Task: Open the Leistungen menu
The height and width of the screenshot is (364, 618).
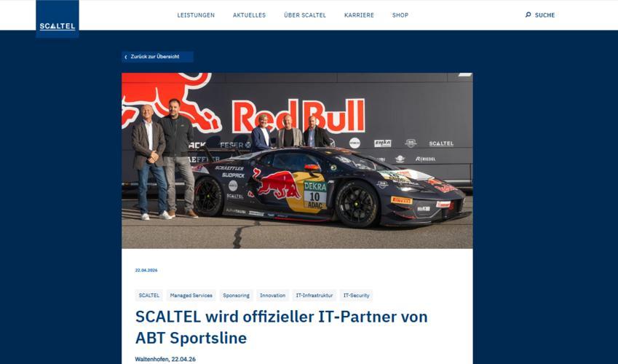Action: coord(196,15)
